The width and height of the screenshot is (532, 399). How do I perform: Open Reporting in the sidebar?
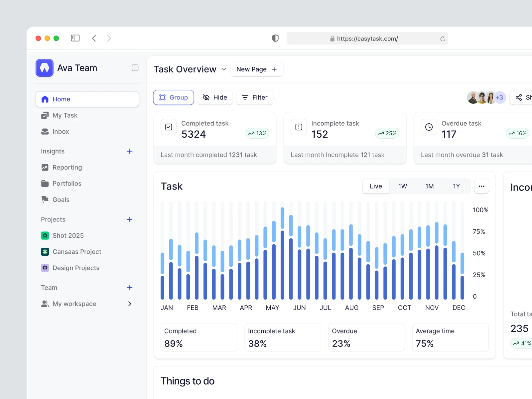87,167
